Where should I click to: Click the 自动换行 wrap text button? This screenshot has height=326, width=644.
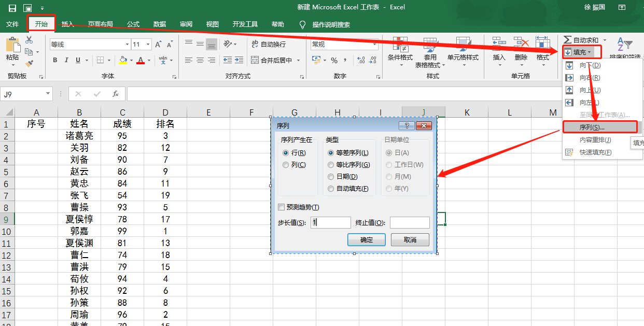269,44
